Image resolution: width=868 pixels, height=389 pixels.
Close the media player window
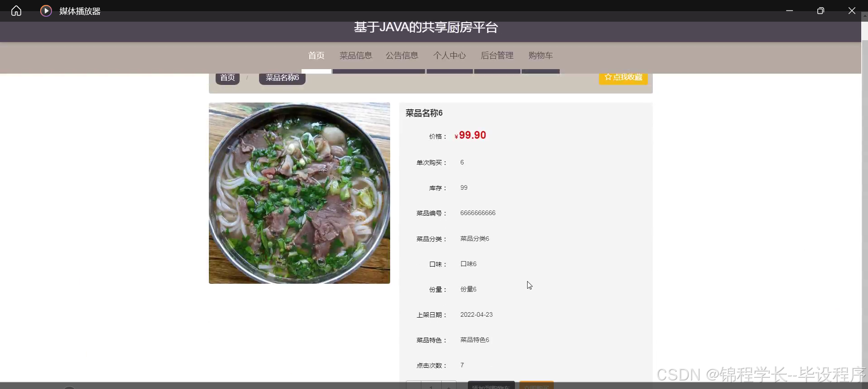pos(852,10)
